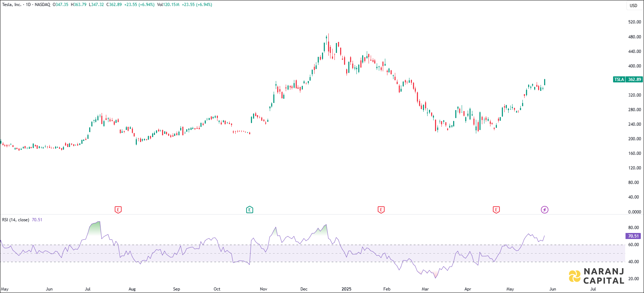This screenshot has height=293, width=644.
Task: Click the 160.00 price axis label
Action: pyautogui.click(x=634, y=153)
